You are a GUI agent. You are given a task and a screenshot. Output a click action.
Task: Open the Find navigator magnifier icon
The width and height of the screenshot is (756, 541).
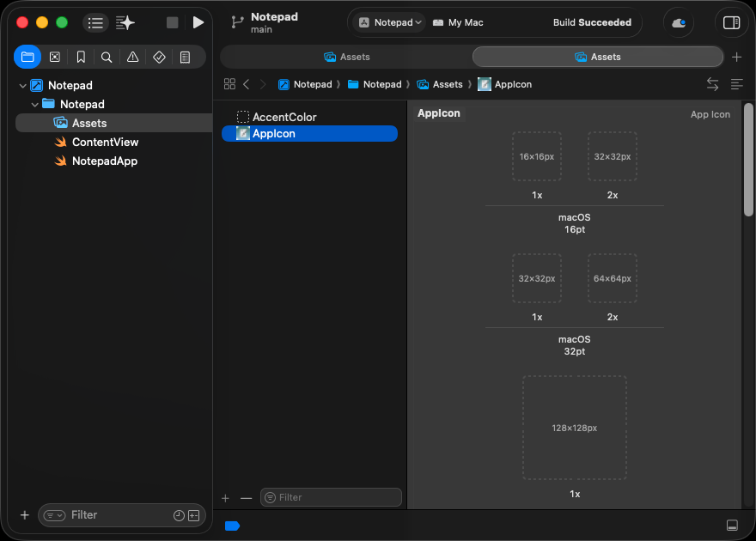[107, 58]
